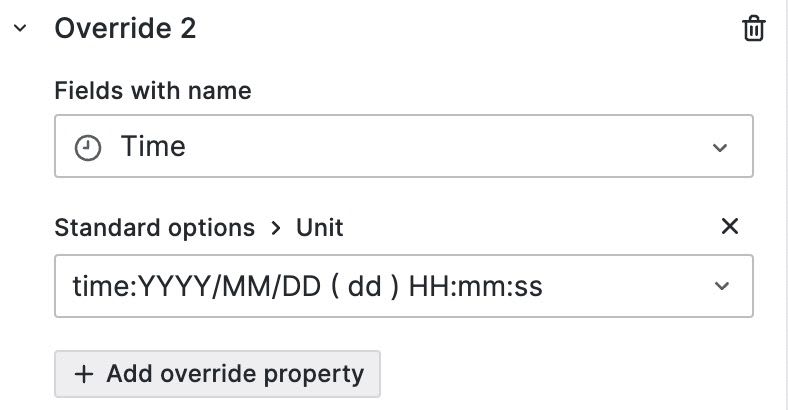
Task: Click the clock icon beside Time
Action: click(88, 148)
